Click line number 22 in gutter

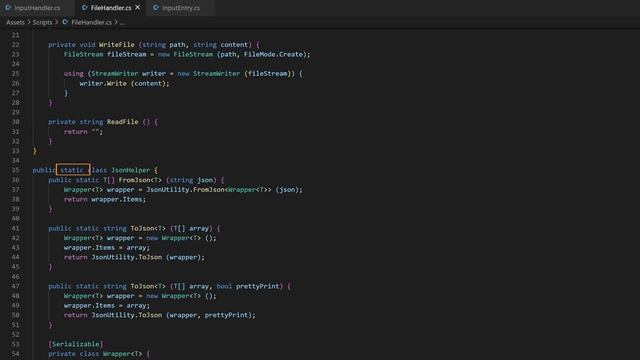coord(16,44)
